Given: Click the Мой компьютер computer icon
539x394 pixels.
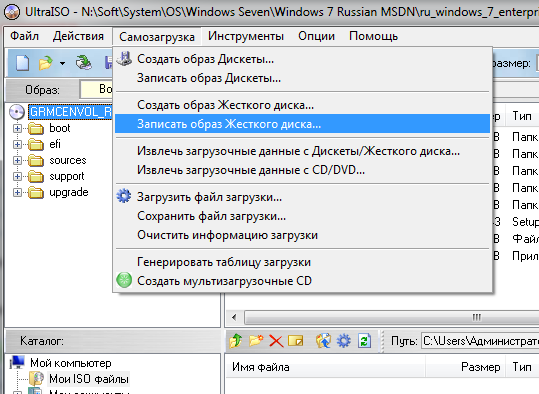Looking at the screenshot, I should coord(17,362).
